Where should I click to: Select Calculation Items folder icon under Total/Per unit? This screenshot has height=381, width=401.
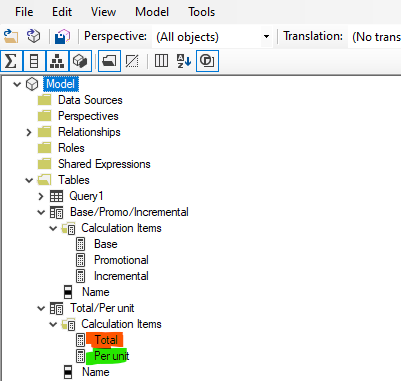68,325
